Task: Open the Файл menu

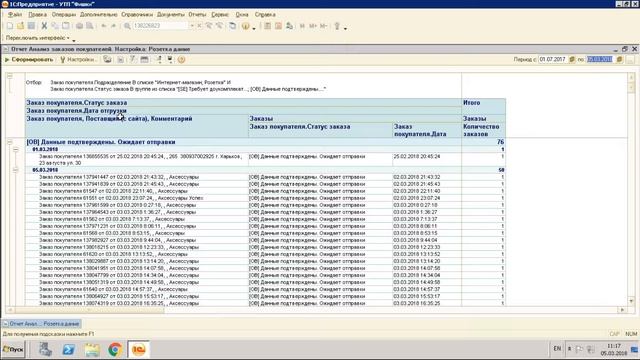Action: (x=15, y=14)
